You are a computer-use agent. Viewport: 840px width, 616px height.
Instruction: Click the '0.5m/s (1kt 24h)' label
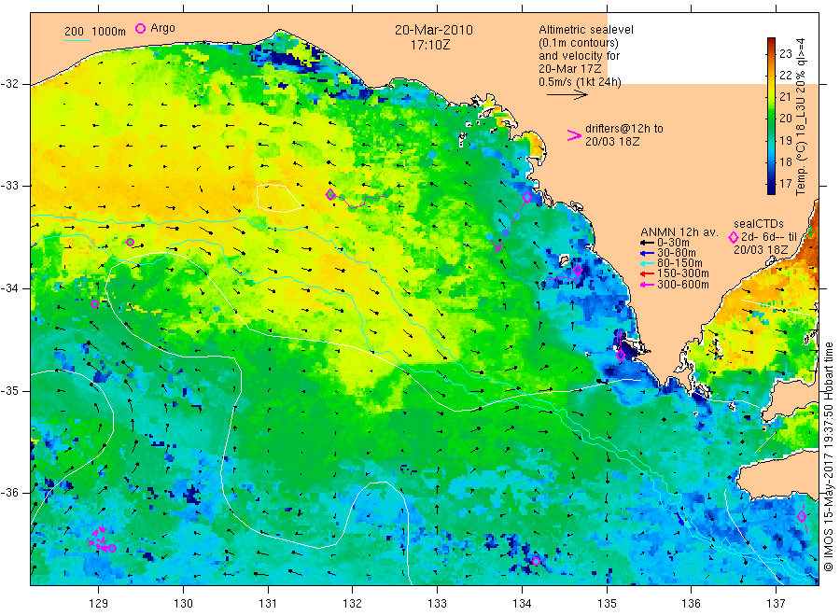581,82
